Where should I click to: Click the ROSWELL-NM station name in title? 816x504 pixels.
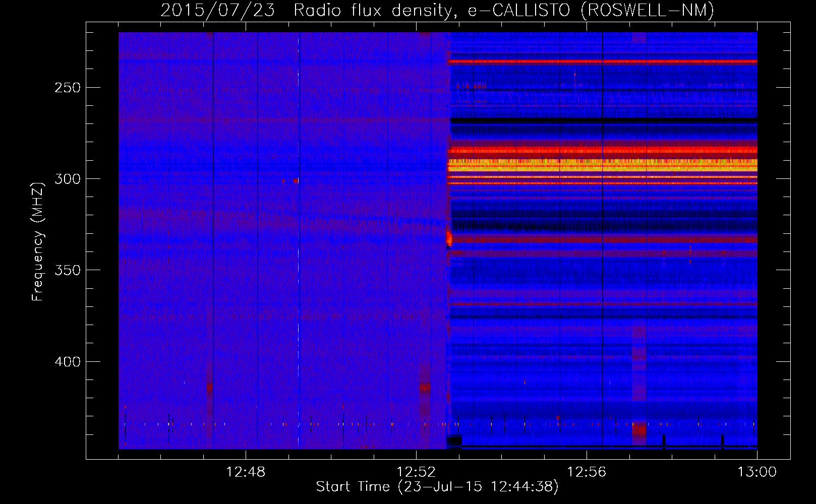647,10
